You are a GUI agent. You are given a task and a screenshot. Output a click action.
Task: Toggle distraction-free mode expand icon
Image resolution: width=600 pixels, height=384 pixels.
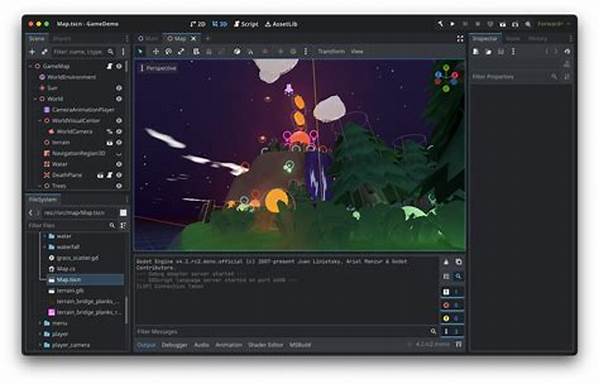point(460,39)
